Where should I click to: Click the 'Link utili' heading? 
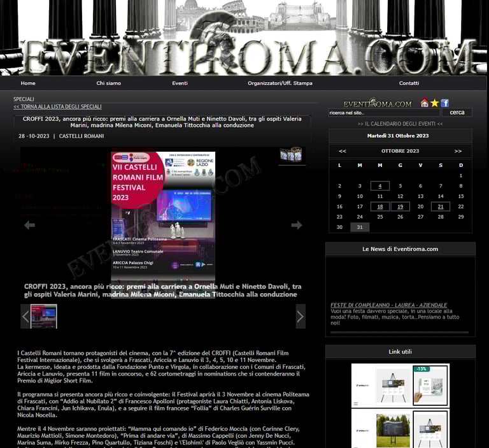400,352
